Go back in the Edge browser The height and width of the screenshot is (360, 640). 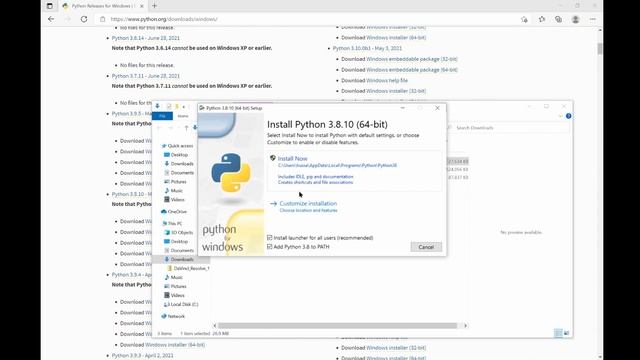coord(51,19)
